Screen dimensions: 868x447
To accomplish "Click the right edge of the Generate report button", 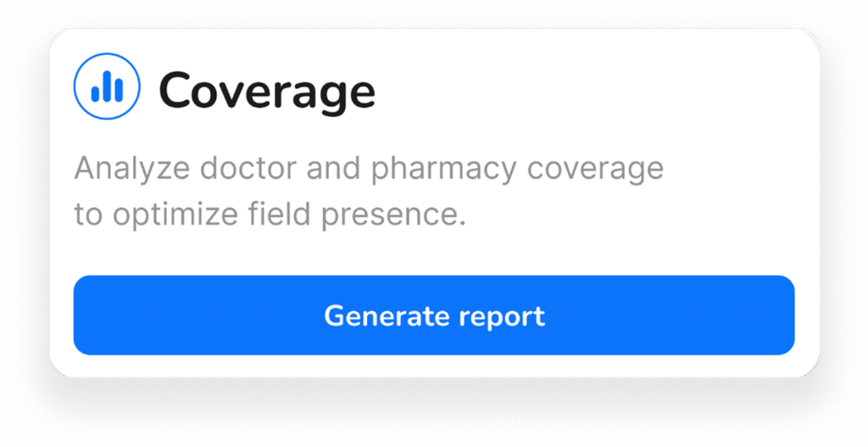I will (786, 316).
